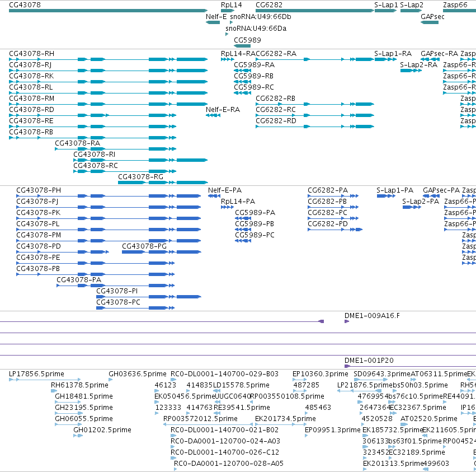Viewport: 476px width, 472px height.
Task: Click protein CG5989-PC
Action: click(255, 235)
